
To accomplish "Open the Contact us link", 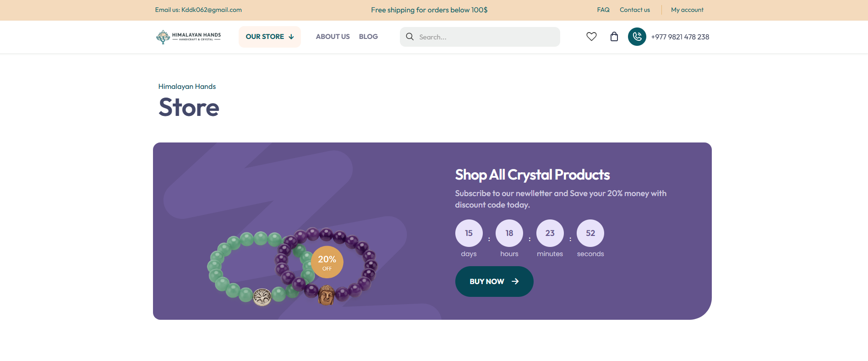I will tap(635, 10).
